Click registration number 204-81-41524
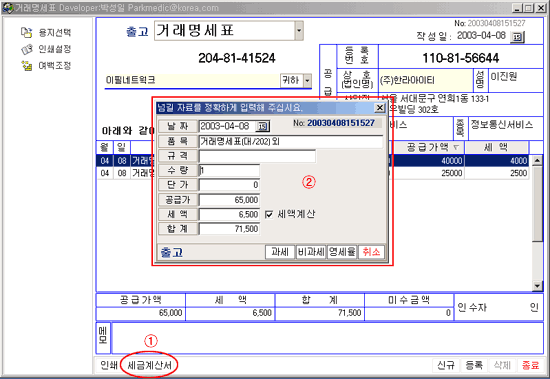 (237, 58)
